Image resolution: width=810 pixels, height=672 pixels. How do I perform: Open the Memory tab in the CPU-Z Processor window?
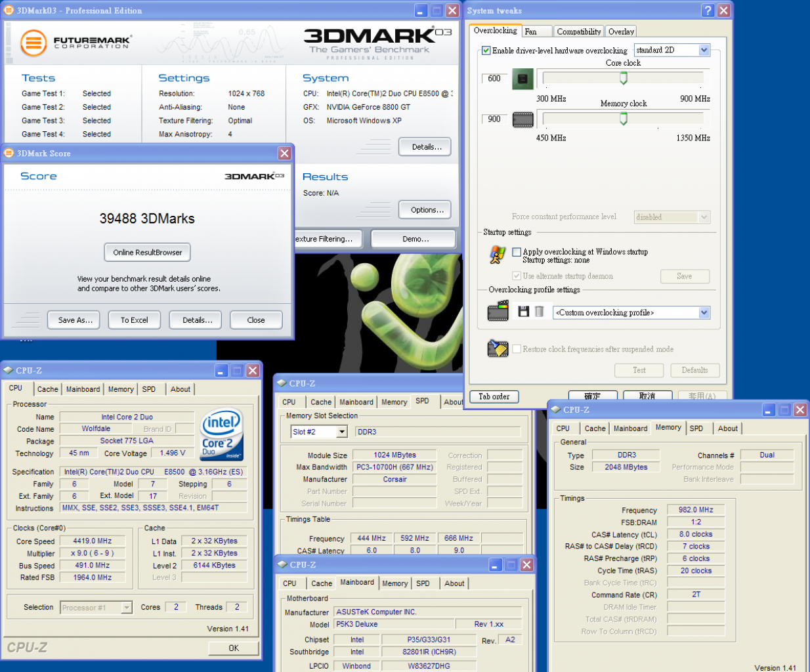pos(121,389)
